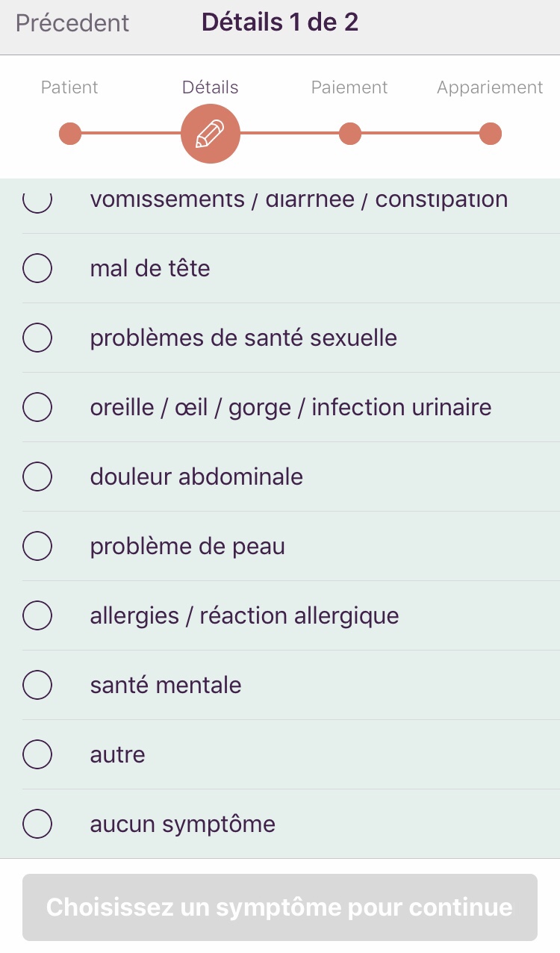Tap the Détails step label

coord(211,87)
